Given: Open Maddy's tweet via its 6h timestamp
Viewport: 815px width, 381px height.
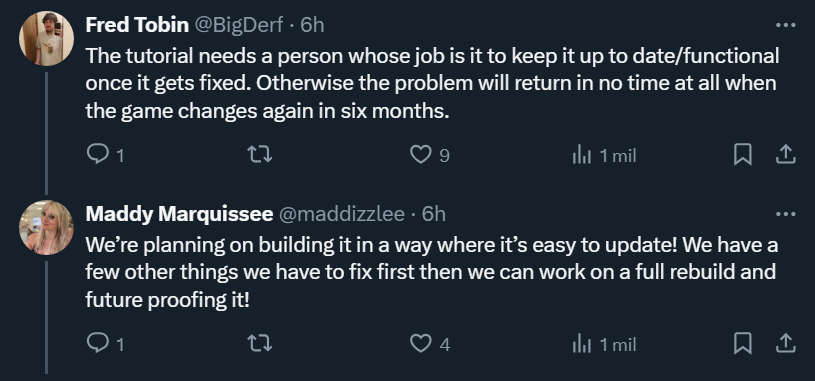Looking at the screenshot, I should click(x=433, y=214).
